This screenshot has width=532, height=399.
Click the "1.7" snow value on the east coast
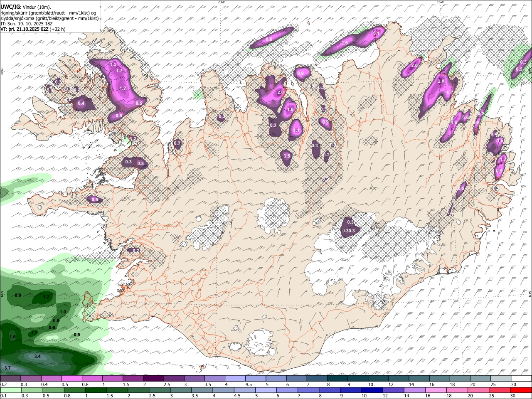click(502, 159)
